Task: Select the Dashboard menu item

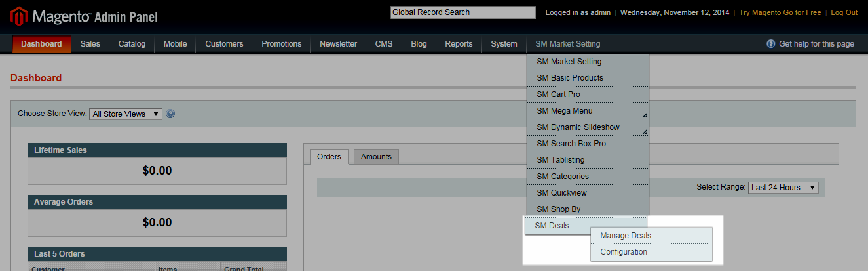Action: point(41,44)
